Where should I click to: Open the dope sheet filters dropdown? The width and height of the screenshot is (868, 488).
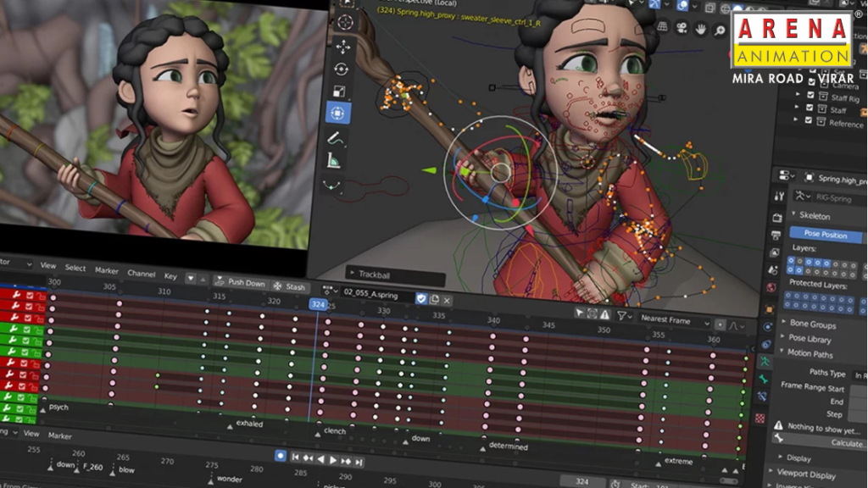click(625, 316)
